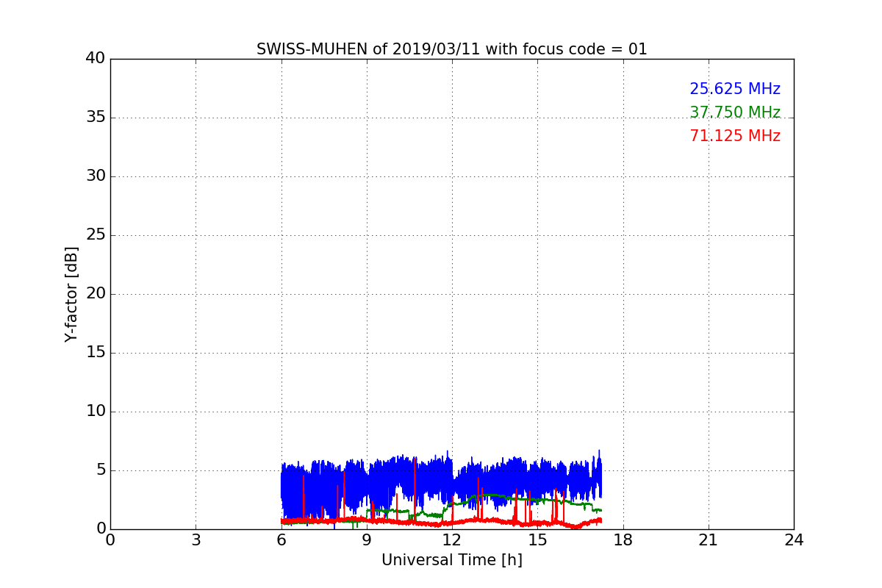The width and height of the screenshot is (882, 588).
Task: Click x-axis tick value 3
Action: (196, 540)
